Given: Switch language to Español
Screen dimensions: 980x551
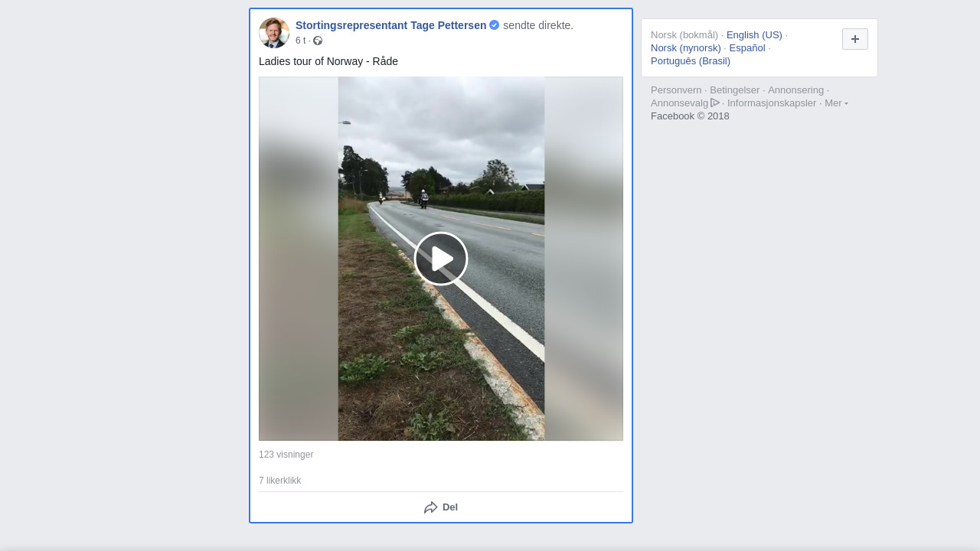Looking at the screenshot, I should pyautogui.click(x=747, y=47).
